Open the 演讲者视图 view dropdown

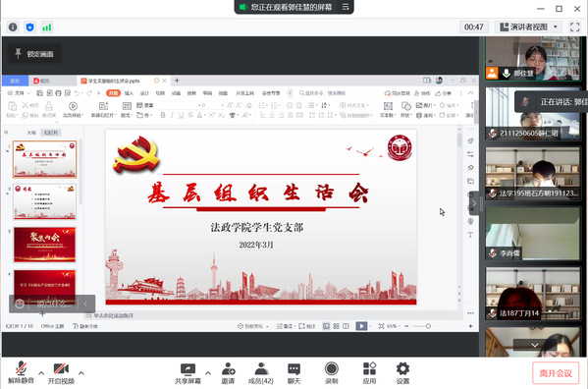coord(528,27)
